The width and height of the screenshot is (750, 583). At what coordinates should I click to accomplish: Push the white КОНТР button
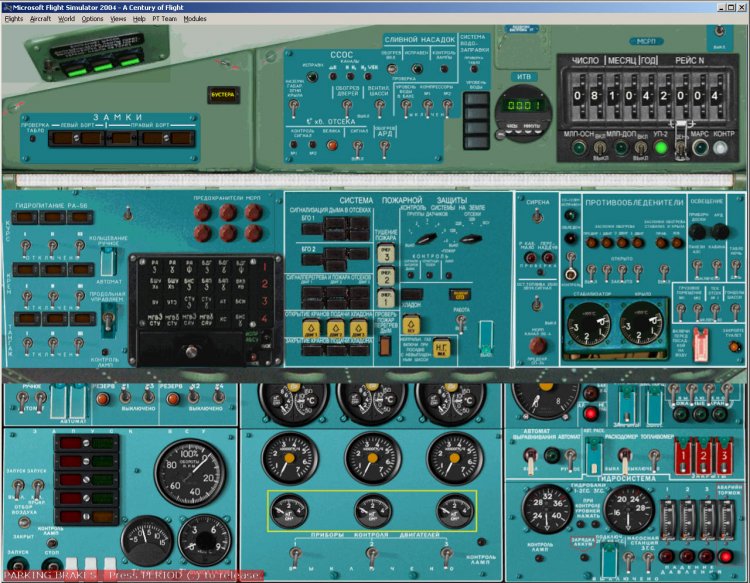point(721,148)
